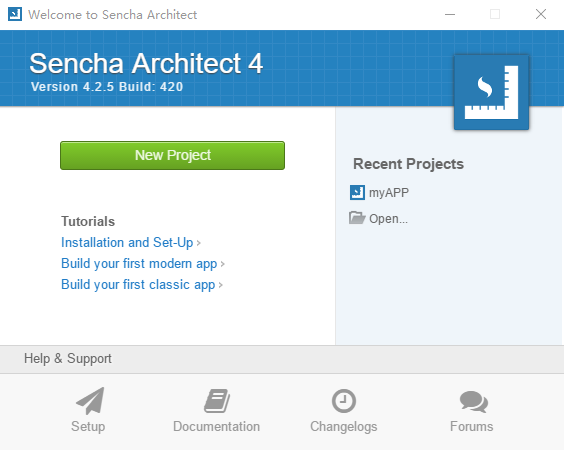Click the chevron after Installation and Set-Up
The width and height of the screenshot is (564, 450).
(199, 244)
